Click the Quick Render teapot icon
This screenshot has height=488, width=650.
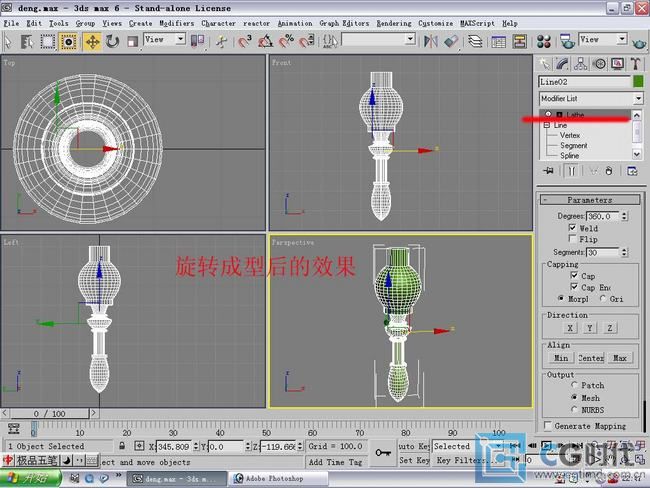pyautogui.click(x=639, y=42)
